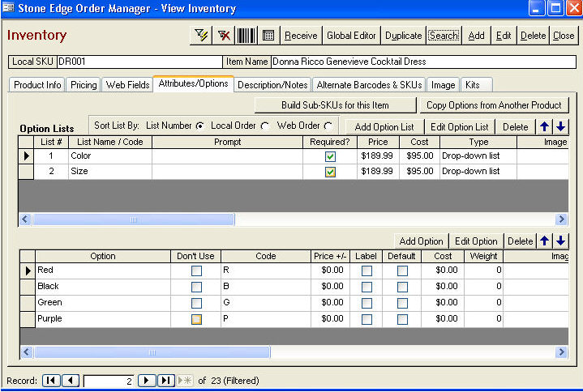Move option list up with blue arrow
Screen dimensions: 583x392
coord(544,127)
